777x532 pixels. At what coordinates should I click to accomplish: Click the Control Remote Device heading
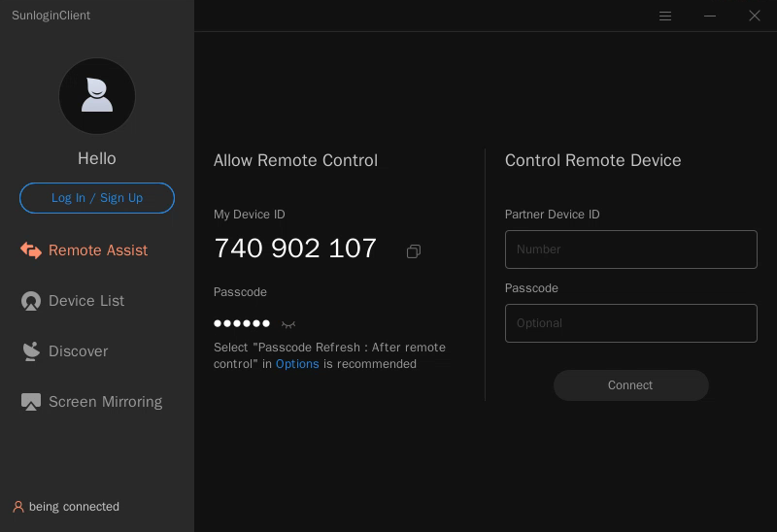(593, 160)
